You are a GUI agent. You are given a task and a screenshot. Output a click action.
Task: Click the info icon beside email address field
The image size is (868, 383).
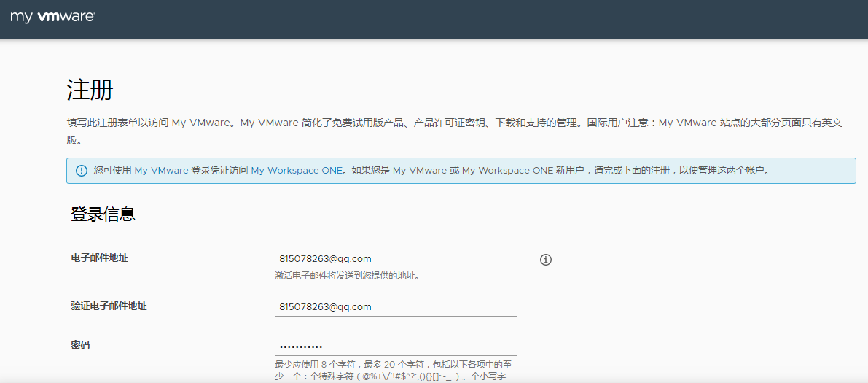546,260
